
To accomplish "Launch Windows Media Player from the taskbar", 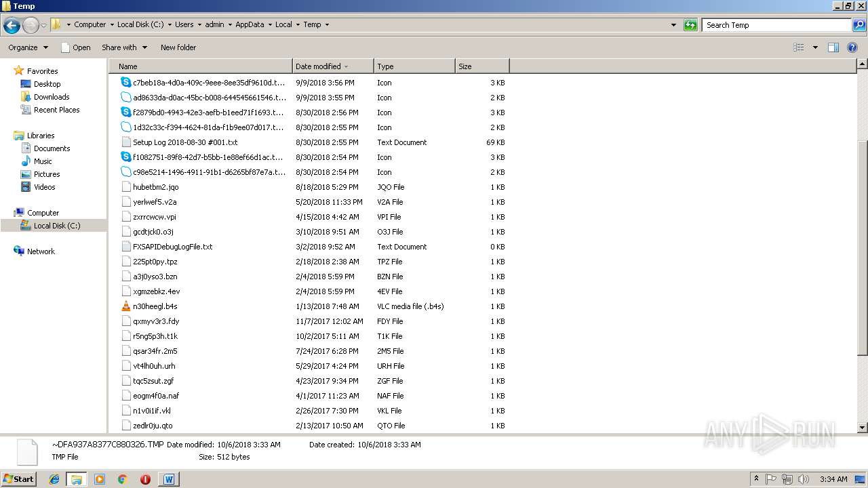I will click(x=100, y=479).
